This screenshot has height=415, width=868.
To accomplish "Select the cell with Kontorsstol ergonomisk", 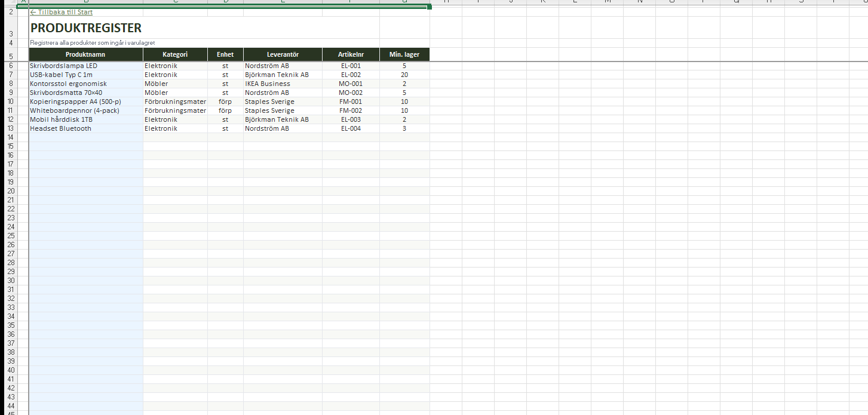I will 85,84.
